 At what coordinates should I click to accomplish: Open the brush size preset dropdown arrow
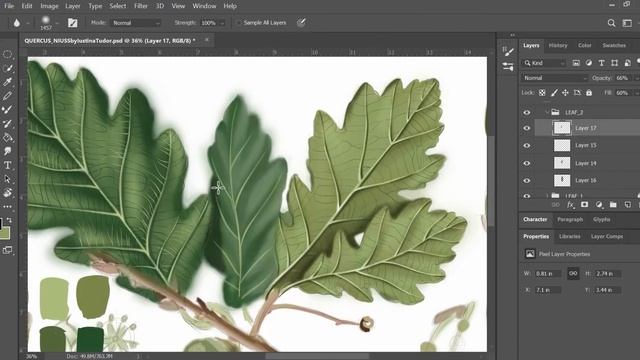[57, 23]
